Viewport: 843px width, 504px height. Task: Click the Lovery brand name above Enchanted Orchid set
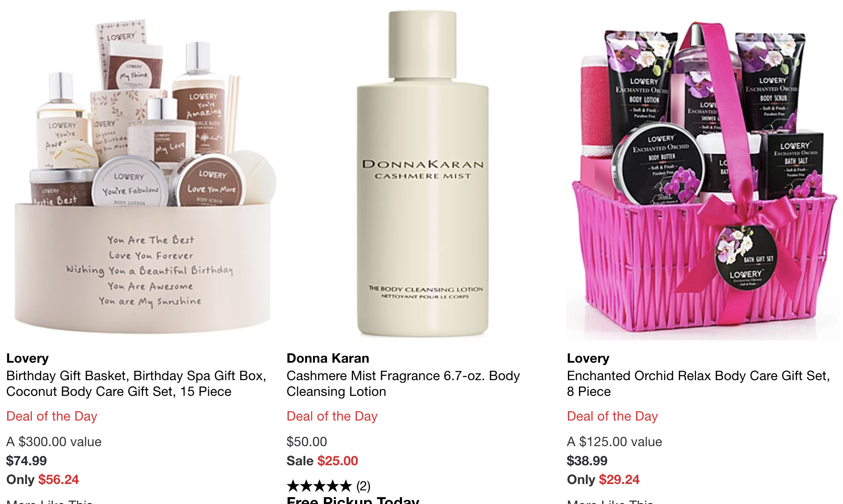(x=588, y=358)
